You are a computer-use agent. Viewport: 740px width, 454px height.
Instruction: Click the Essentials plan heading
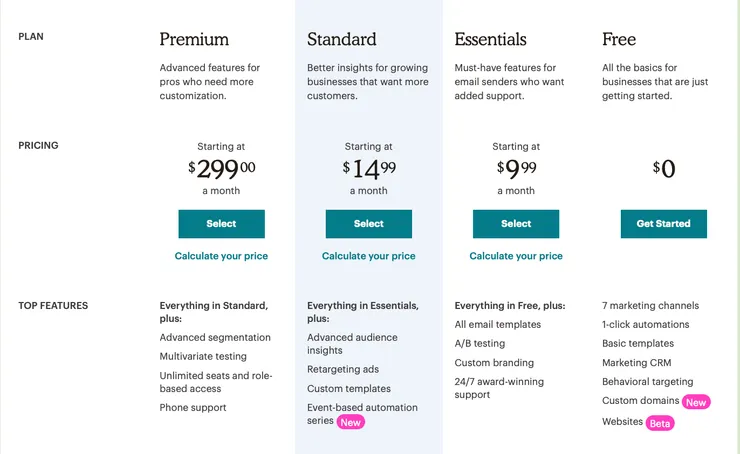490,40
